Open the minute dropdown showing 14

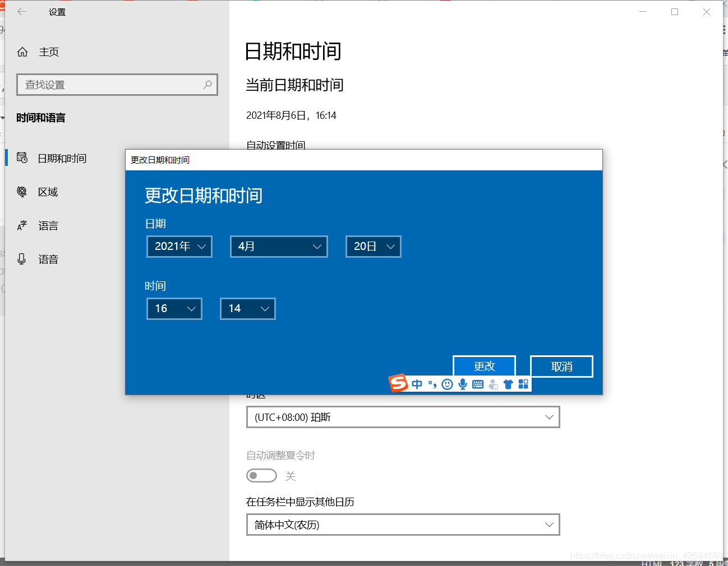point(248,309)
